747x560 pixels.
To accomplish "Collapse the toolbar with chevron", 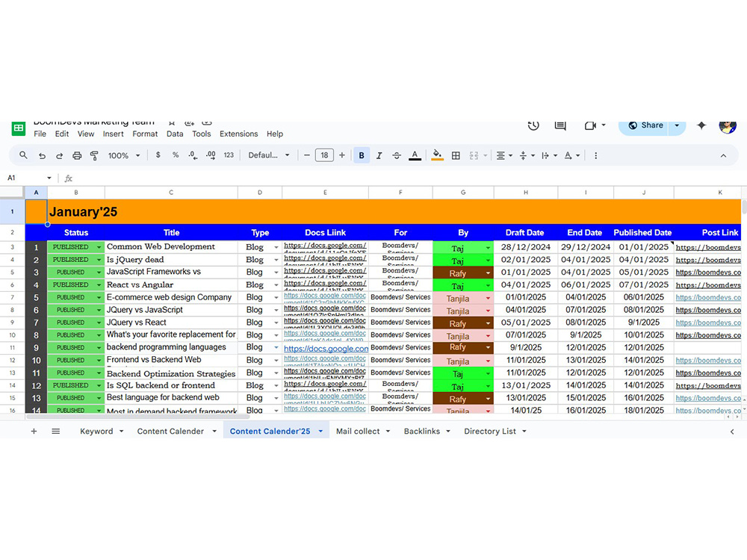I will [723, 155].
